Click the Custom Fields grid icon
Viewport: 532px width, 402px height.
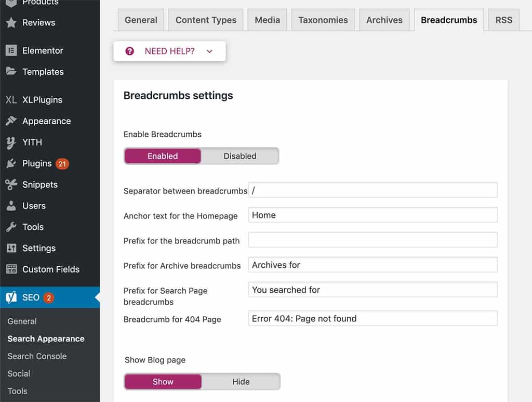coord(11,269)
